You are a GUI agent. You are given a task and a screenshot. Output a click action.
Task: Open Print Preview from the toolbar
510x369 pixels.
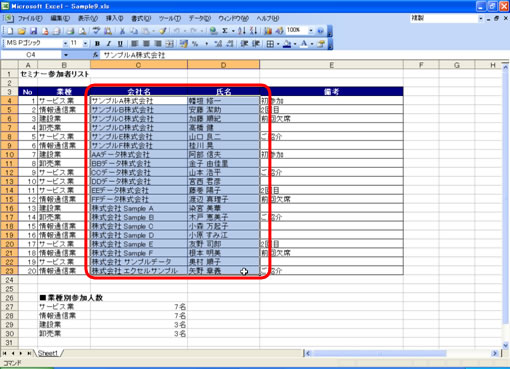[x=82, y=31]
